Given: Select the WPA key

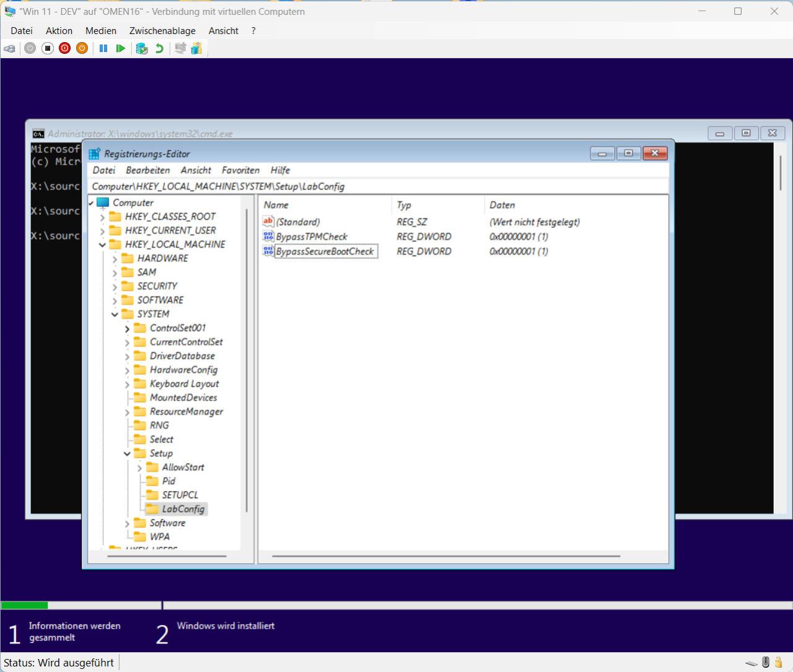Looking at the screenshot, I should [159, 537].
